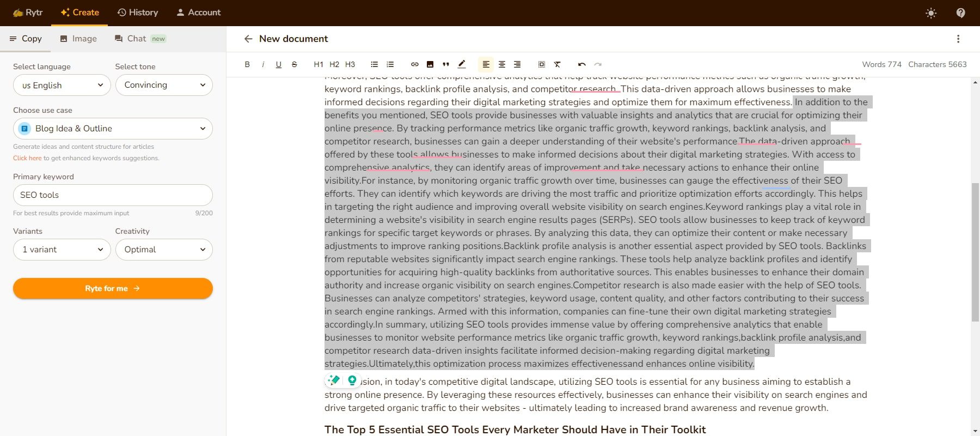This screenshot has height=436, width=980.
Task: Click the text highlight pen icon
Action: [x=462, y=64]
